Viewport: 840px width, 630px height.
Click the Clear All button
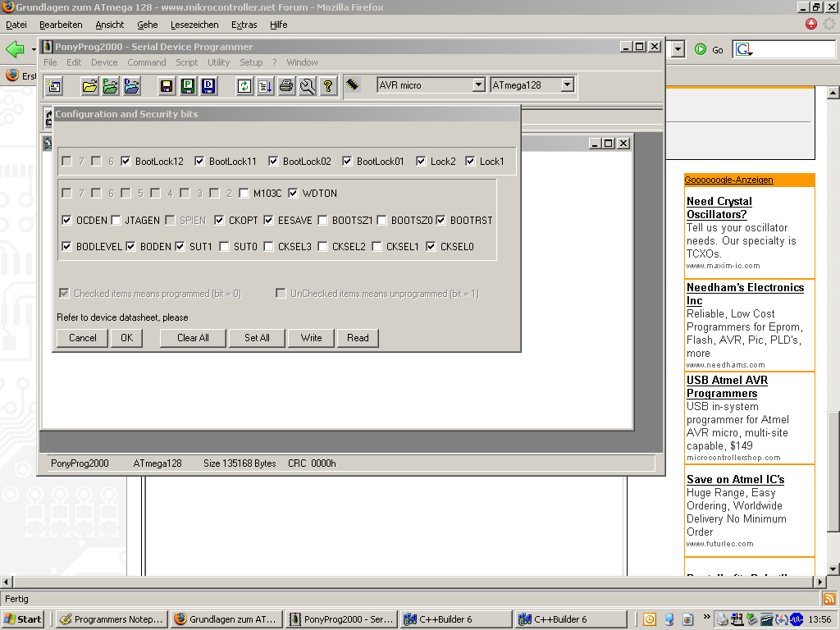coord(193,338)
